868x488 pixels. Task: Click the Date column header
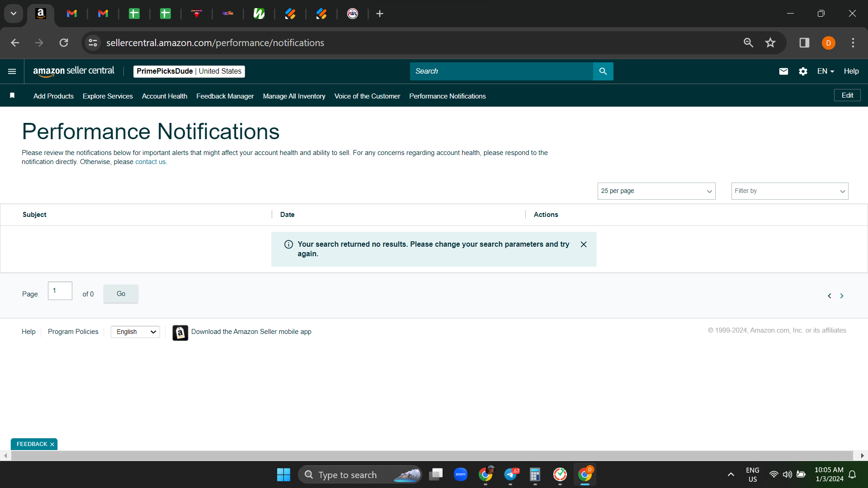click(x=287, y=215)
